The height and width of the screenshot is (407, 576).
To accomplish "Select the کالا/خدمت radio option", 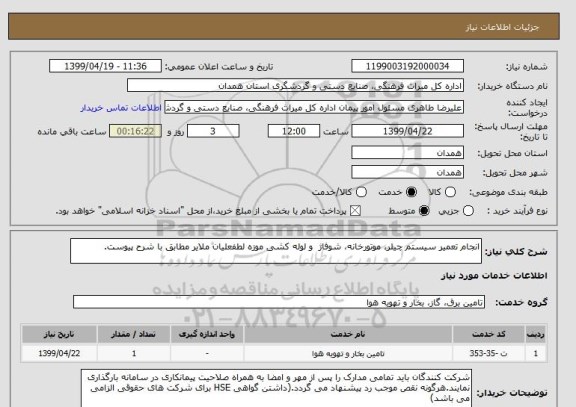I will [x=361, y=192].
